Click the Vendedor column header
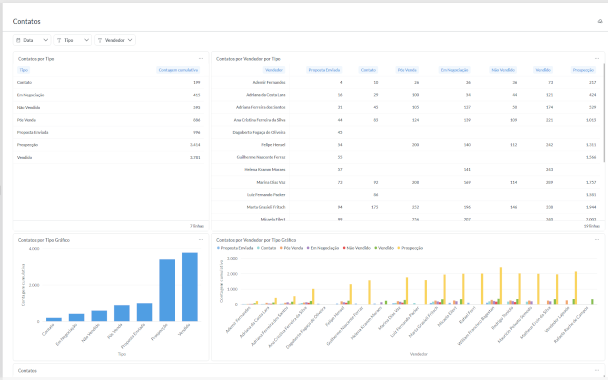The width and height of the screenshot is (608, 380). pyautogui.click(x=274, y=70)
